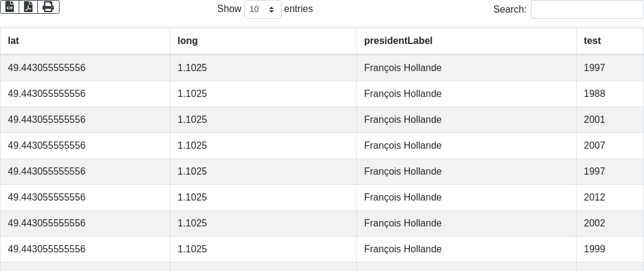
Task: Click François Hollande in the 1999 row
Action: 403,249
